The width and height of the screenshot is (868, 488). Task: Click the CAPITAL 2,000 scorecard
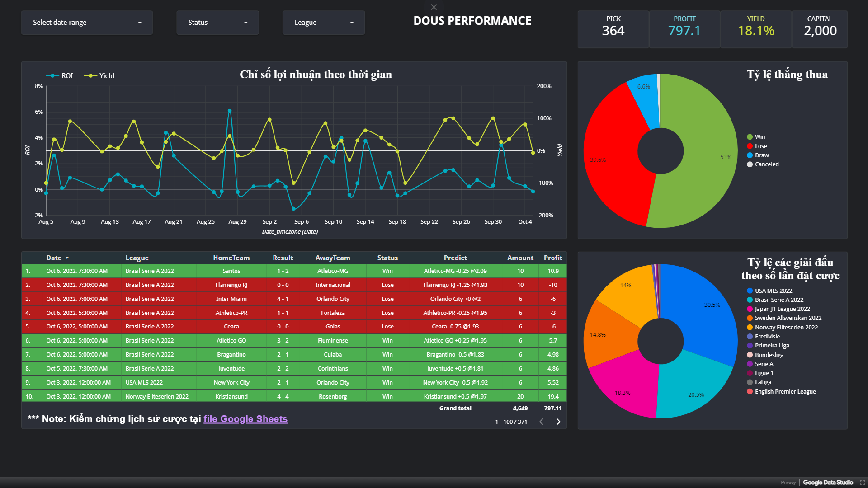pos(820,29)
